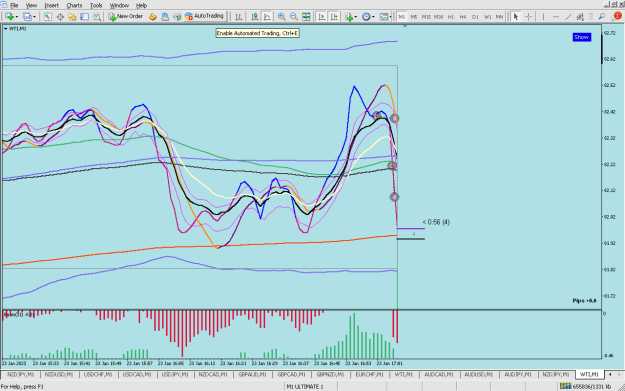This screenshot has width=625, height=391.
Task: Launch MetaEditor from the toolbar
Action: 152,16
